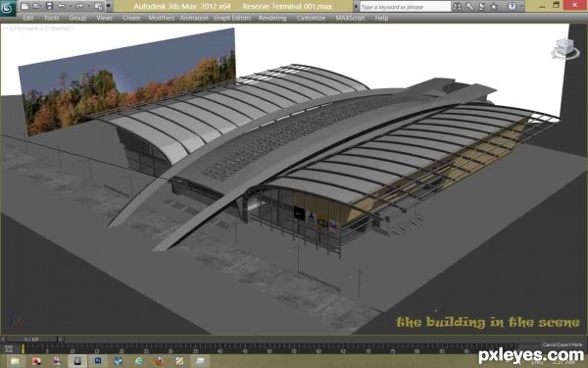Open the Animation menu
588x368 pixels.
point(194,18)
